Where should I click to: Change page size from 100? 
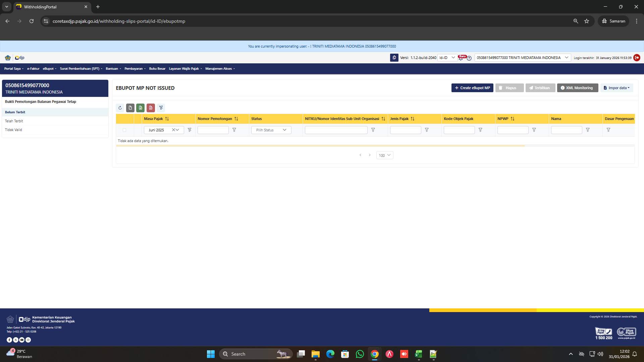click(384, 155)
